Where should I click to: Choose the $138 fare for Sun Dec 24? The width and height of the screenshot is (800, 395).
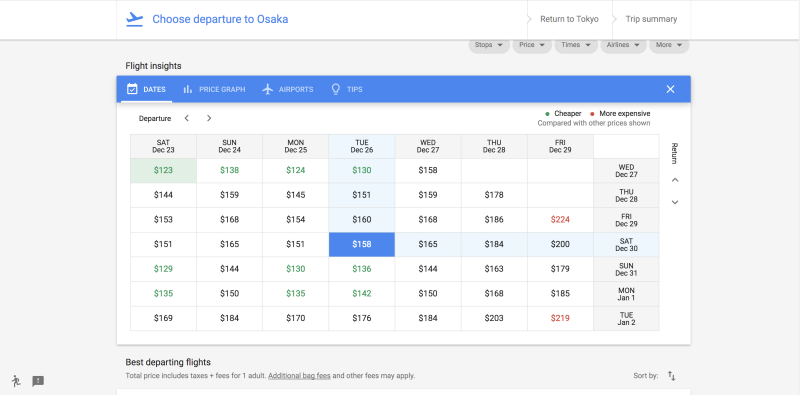tap(230, 170)
